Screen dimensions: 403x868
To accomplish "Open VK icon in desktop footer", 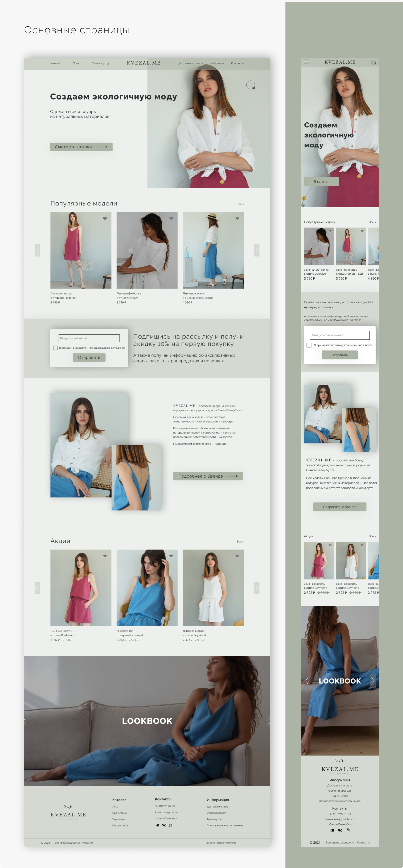I will pyautogui.click(x=164, y=825).
